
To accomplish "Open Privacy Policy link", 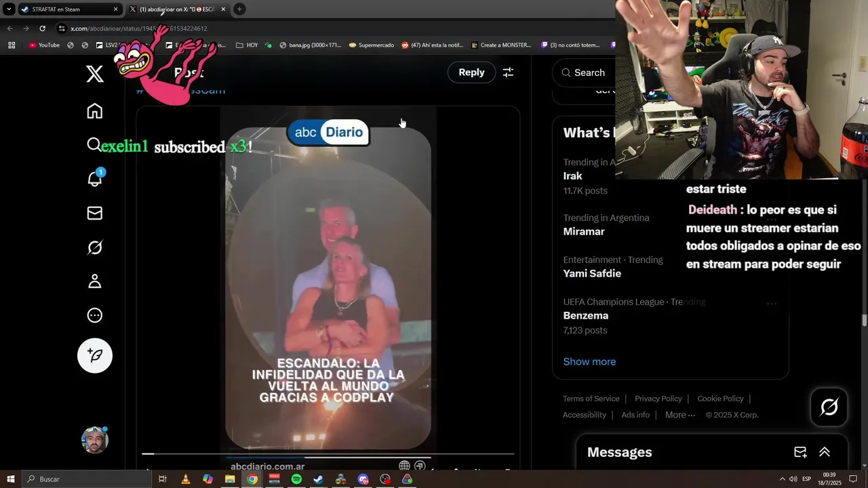I will 658,399.
